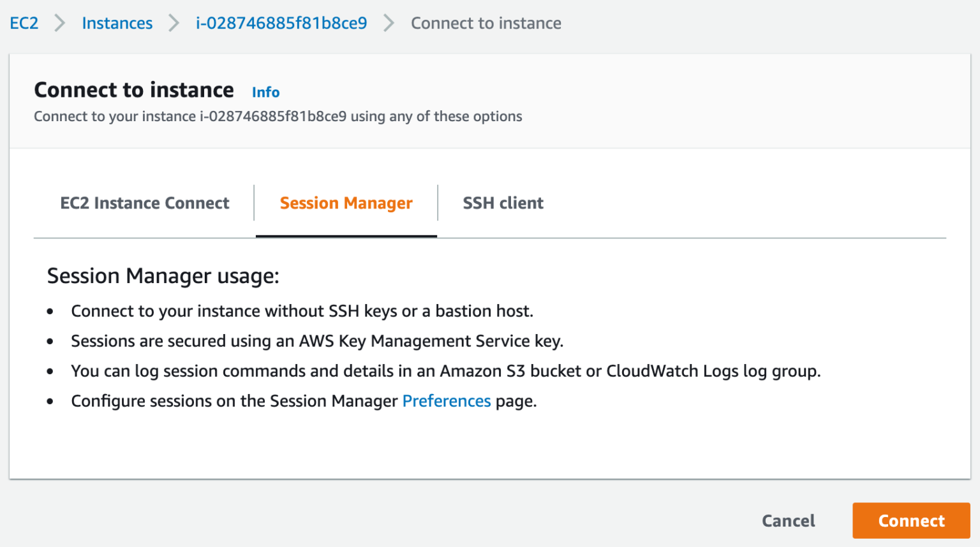Navigate to EC2 via the breadcrumb
Screen dimensions: 980x547
pos(24,23)
